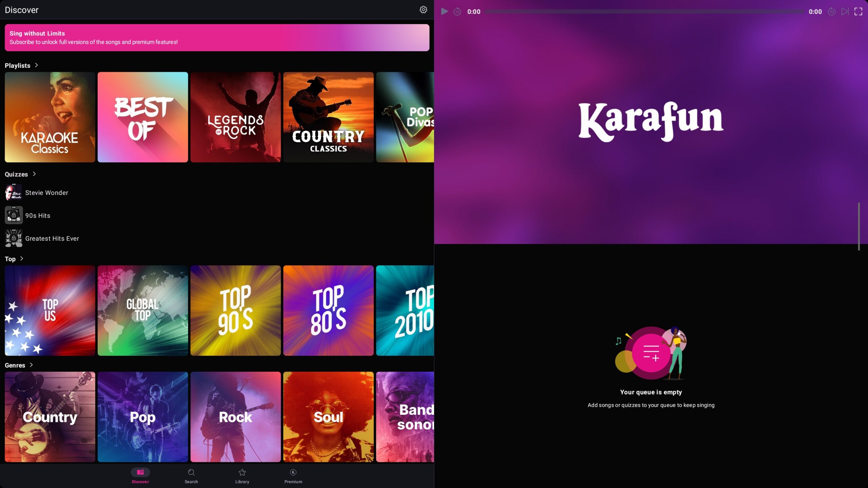The width and height of the screenshot is (868, 488).
Task: Click the playback progress bar
Action: click(x=644, y=12)
